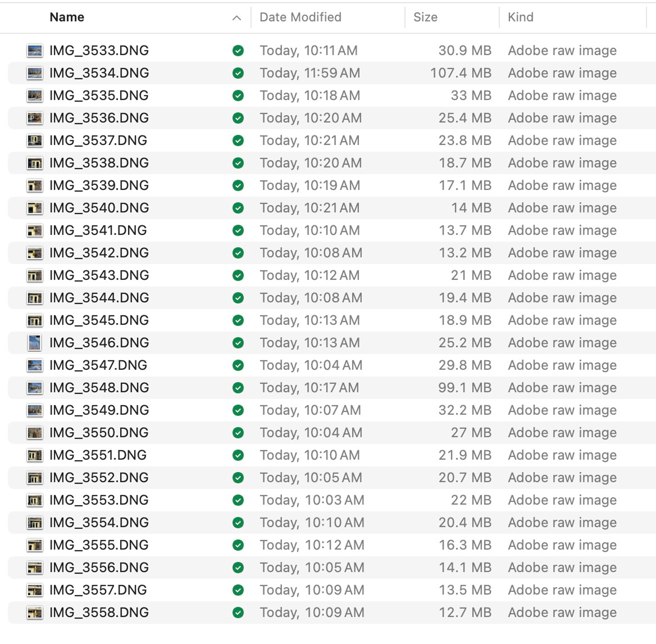Click the Today, 11:59 AM modified date

click(310, 73)
